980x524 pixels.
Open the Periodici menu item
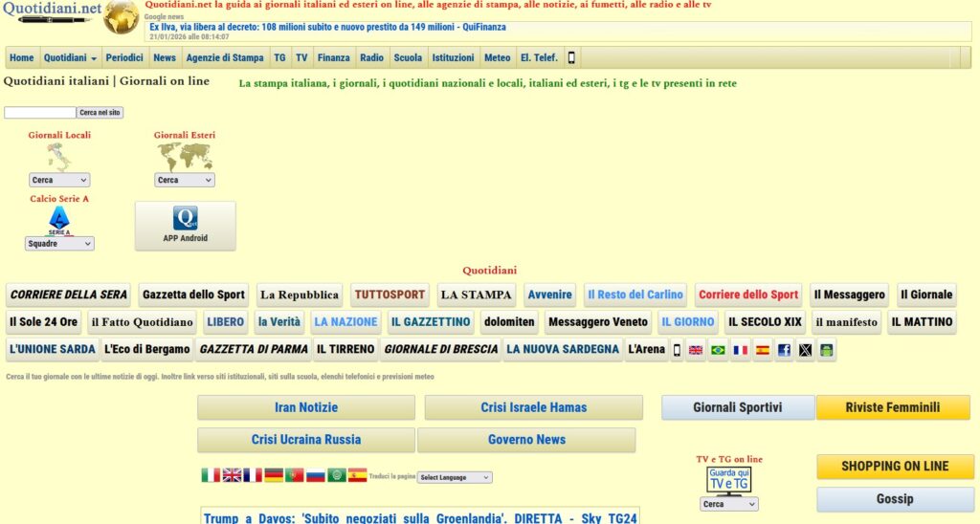[x=124, y=57]
